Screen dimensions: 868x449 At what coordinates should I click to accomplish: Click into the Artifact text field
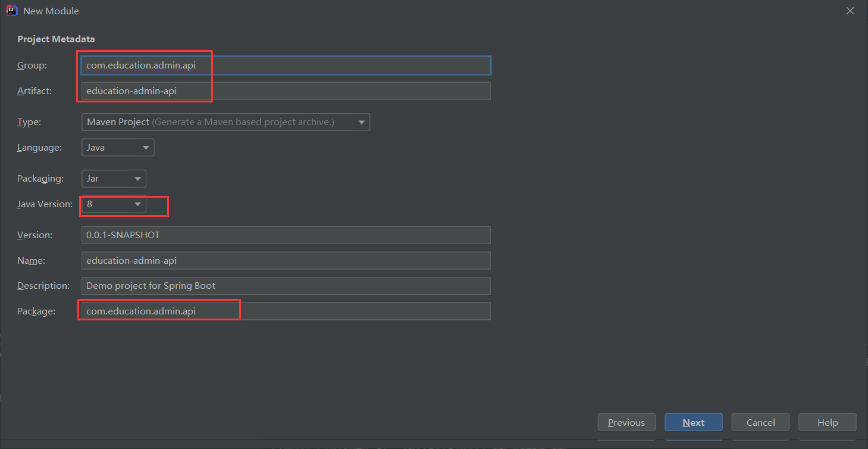[x=286, y=91]
